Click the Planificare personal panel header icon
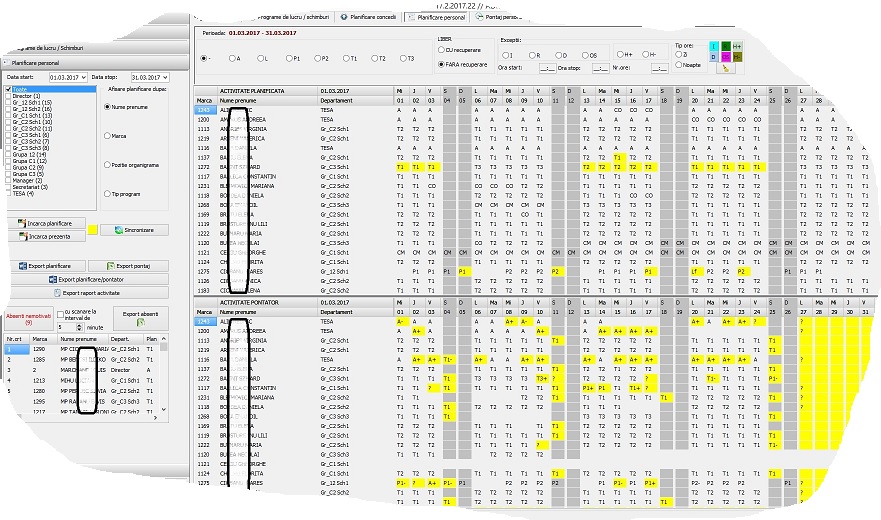The height and width of the screenshot is (520, 881). click(6, 63)
